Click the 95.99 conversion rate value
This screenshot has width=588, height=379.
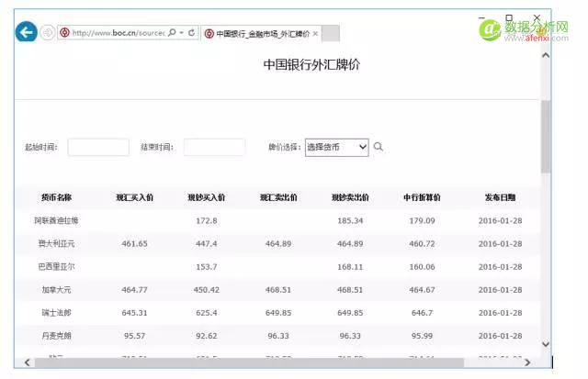[423, 336]
